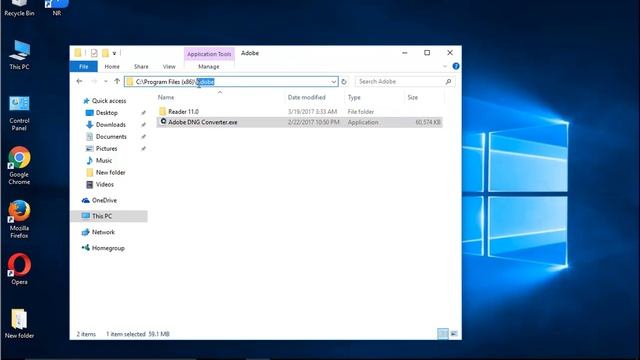Click New folder quick access toolbar icon
The image size is (640, 360).
pos(105,53)
